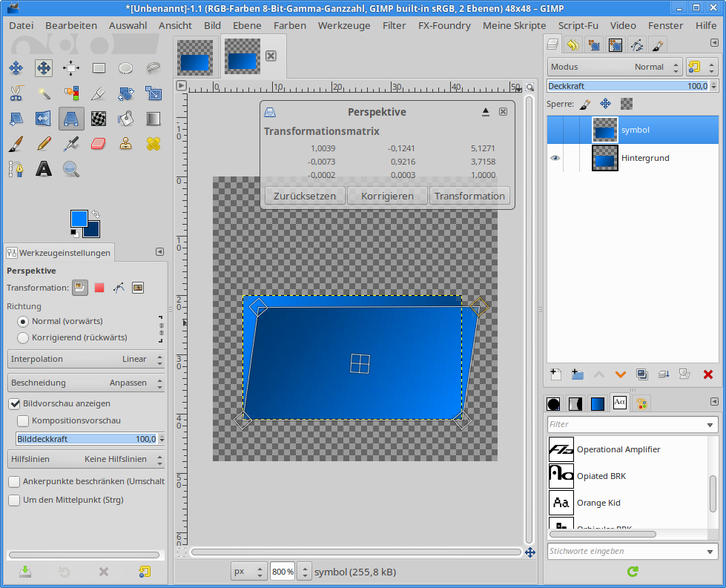Select the Magic Wand fuzzy select tool
The height and width of the screenshot is (588, 726).
tap(44, 93)
